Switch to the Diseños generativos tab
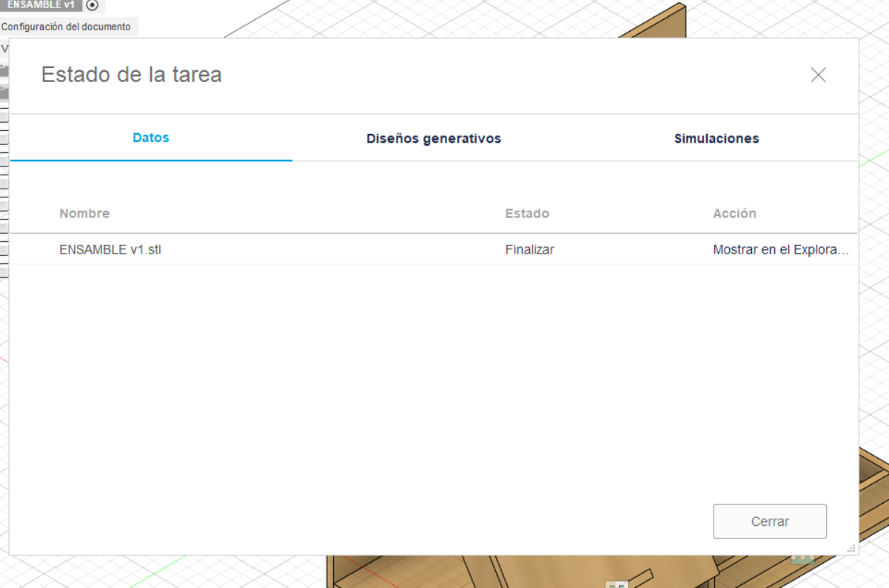Viewport: 889px width, 588px height. pyautogui.click(x=434, y=138)
